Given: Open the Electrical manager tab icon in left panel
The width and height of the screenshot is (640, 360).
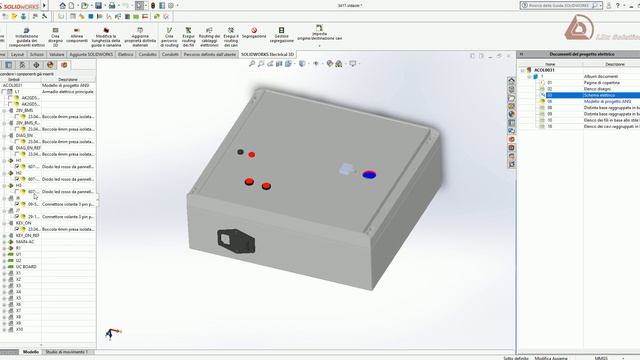Looking at the screenshot, I should coord(64,65).
